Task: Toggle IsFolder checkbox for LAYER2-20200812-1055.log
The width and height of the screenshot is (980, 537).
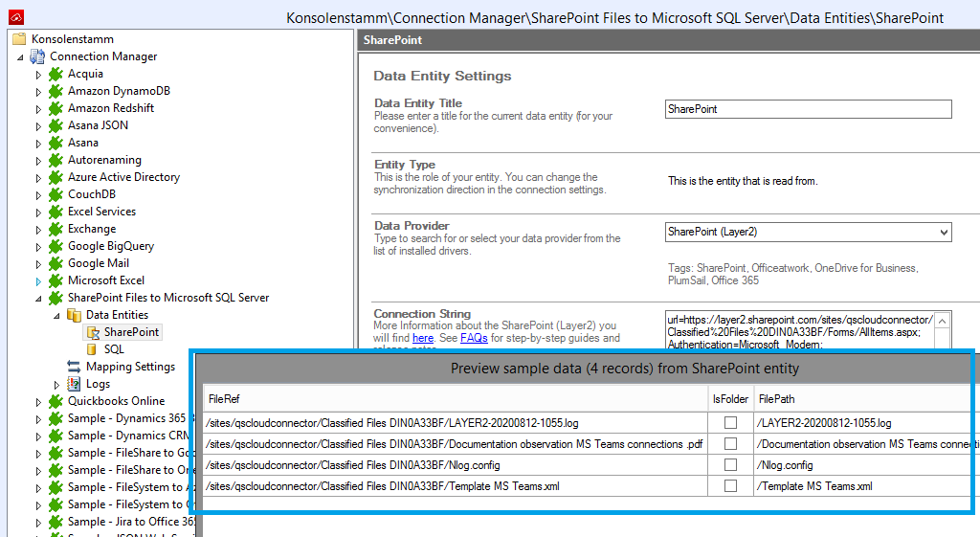Action: pos(730,422)
